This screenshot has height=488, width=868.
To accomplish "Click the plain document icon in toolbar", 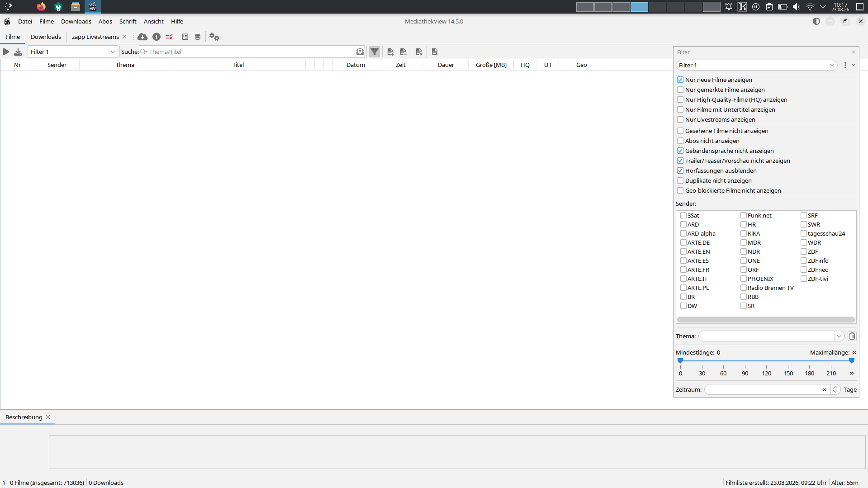I will (x=435, y=52).
